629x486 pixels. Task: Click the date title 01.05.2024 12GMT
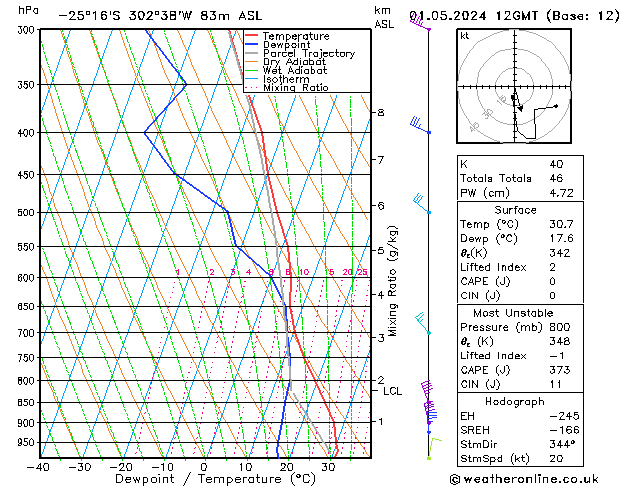point(514,16)
